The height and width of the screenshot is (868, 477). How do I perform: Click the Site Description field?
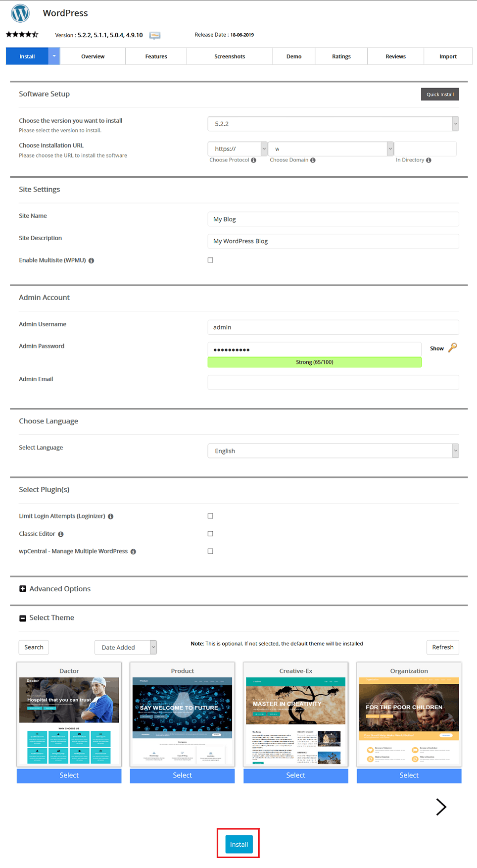333,241
